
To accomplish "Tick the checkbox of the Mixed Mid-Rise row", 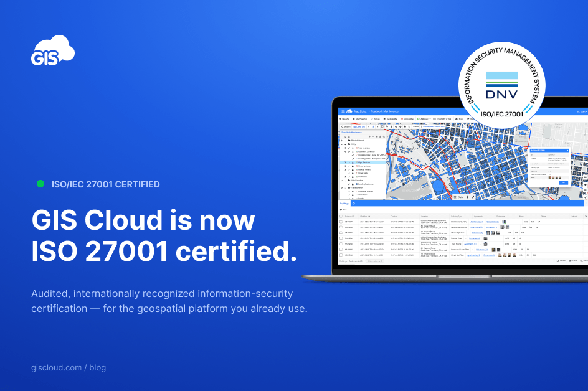I will tap(341, 255).
